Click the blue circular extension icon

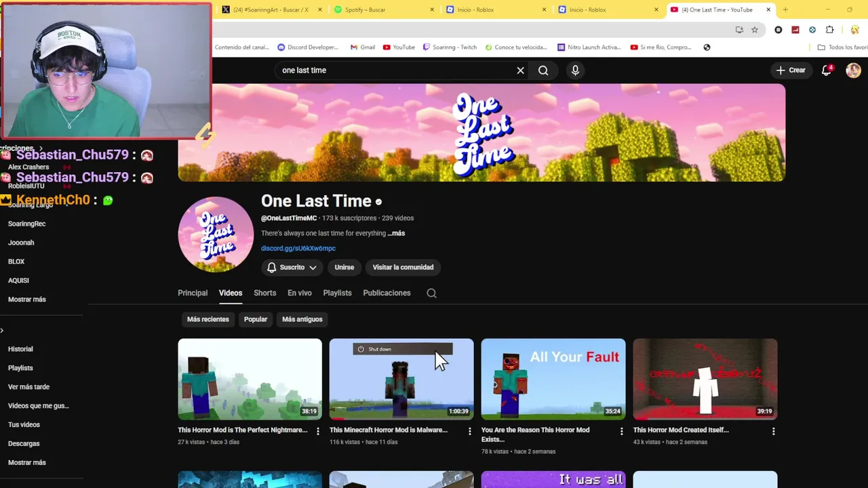(x=812, y=30)
